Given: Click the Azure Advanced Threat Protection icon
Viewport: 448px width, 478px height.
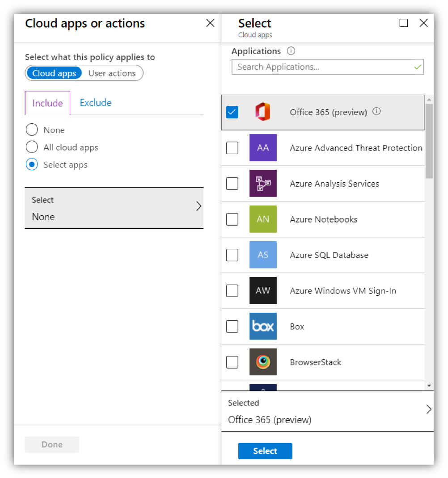Looking at the screenshot, I should coord(263,148).
